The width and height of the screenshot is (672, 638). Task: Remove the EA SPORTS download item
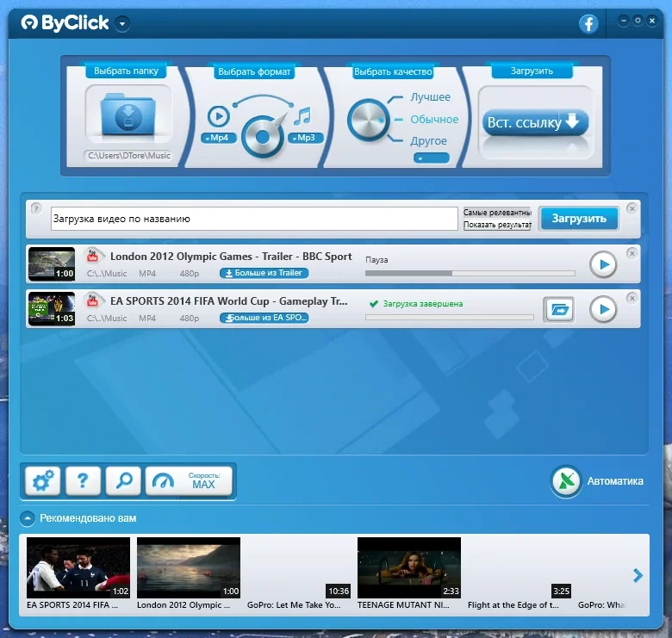click(632, 298)
